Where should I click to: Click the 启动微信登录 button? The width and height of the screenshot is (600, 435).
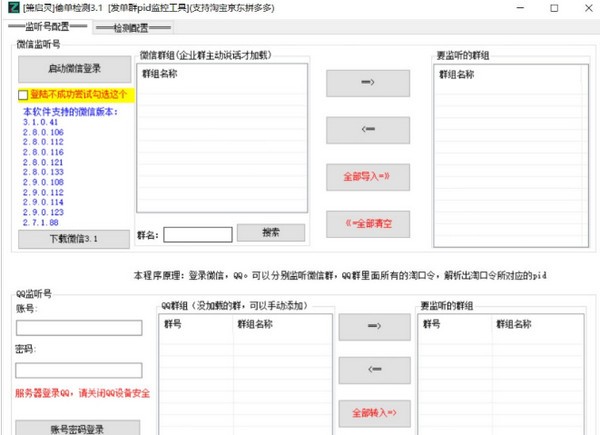click(75, 69)
